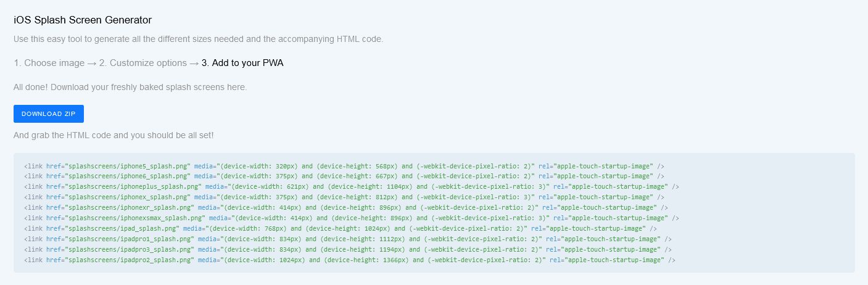
Task: Click the iphonexr_splash.png link code line
Action: coord(346,208)
